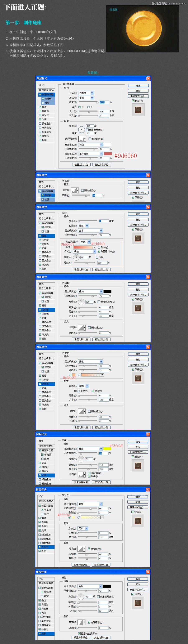Click the angle dial in the 光泽 panel
The image size is (188, 644).
81,459
